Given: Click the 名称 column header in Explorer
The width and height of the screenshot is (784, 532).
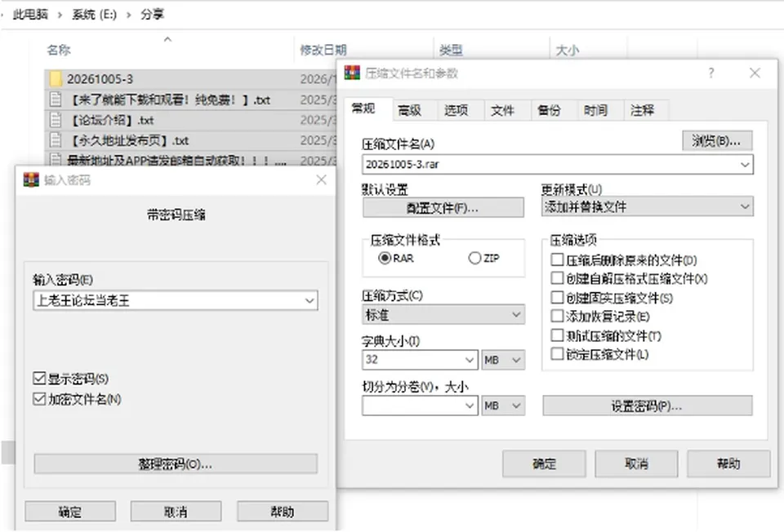Looking at the screenshot, I should pyautogui.click(x=59, y=50).
